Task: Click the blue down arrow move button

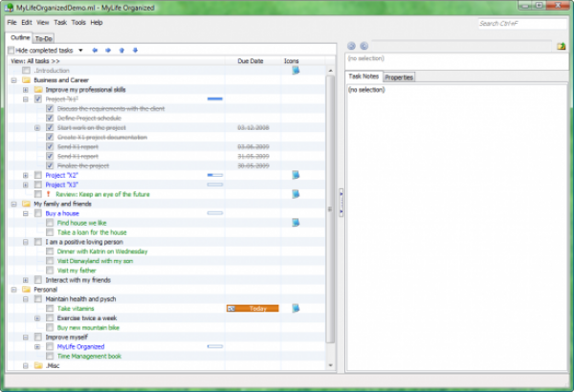Action: 135,50
